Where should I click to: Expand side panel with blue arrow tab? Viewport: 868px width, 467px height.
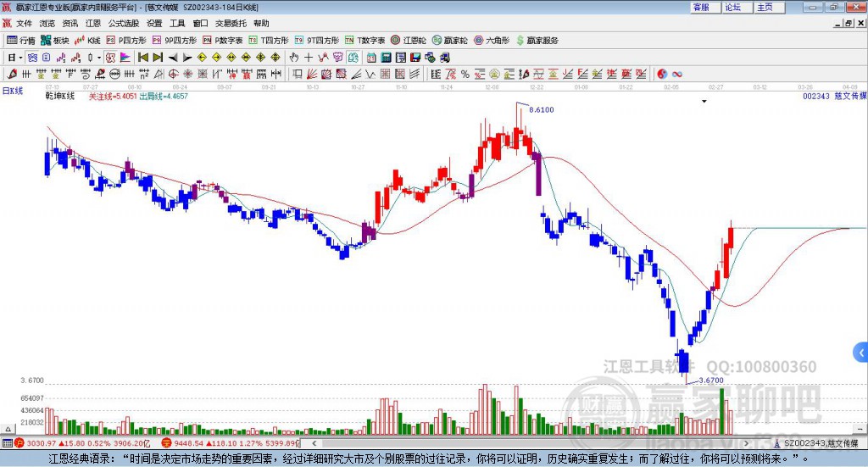pos(861,353)
